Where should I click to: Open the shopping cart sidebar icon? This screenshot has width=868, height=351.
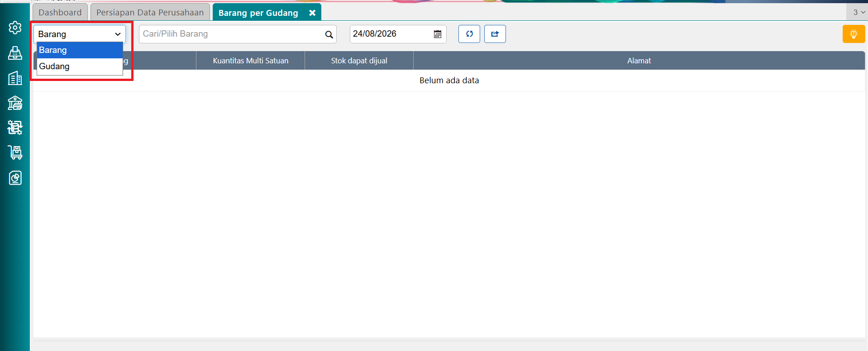coord(15,152)
